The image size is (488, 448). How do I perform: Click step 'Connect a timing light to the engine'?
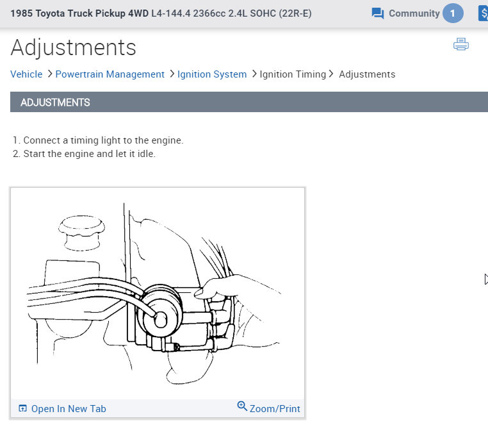[x=103, y=140]
